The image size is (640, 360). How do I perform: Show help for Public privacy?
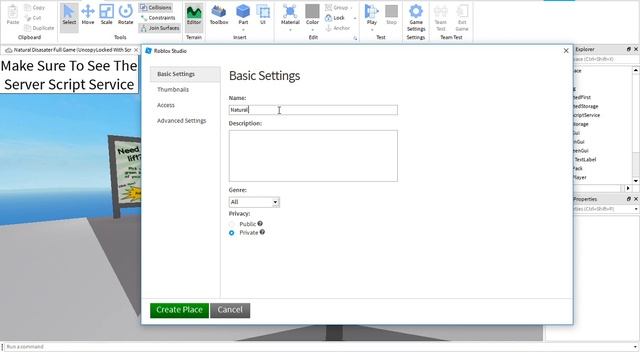260,224
